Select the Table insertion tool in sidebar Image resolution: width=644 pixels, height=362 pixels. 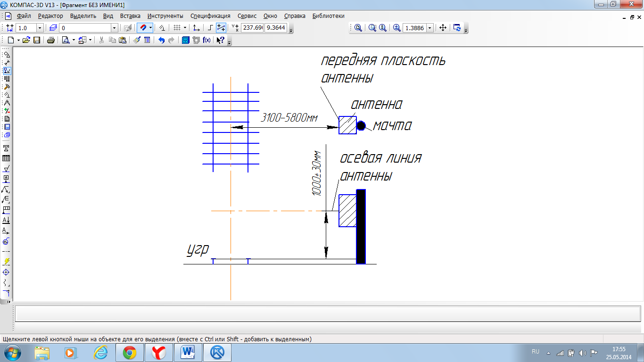(7, 158)
